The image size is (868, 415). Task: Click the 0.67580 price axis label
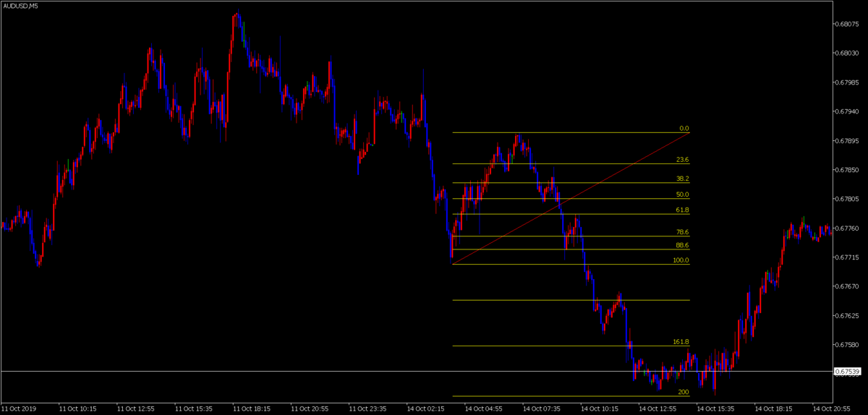pos(847,345)
